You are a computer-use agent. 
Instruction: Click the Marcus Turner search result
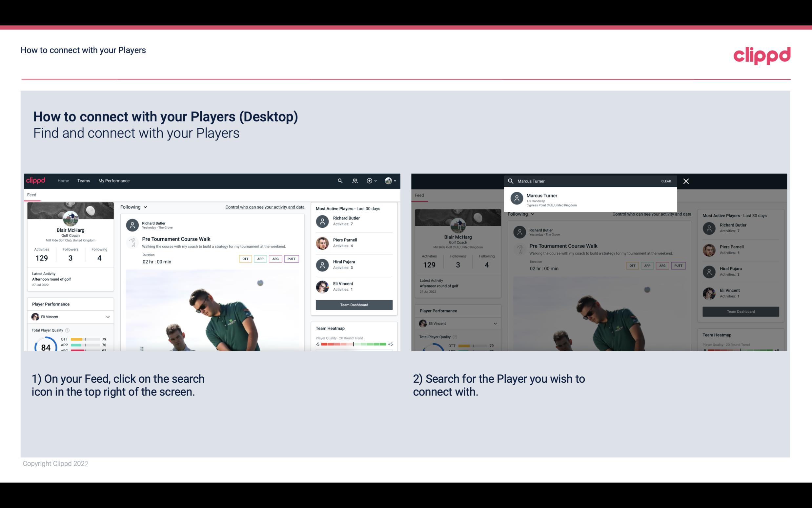point(590,200)
